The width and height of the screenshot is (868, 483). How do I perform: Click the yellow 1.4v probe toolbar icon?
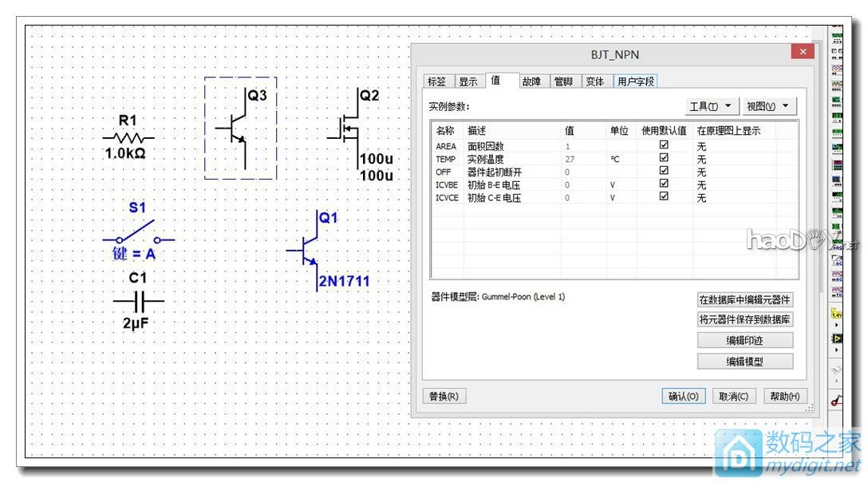pyautogui.click(x=836, y=315)
